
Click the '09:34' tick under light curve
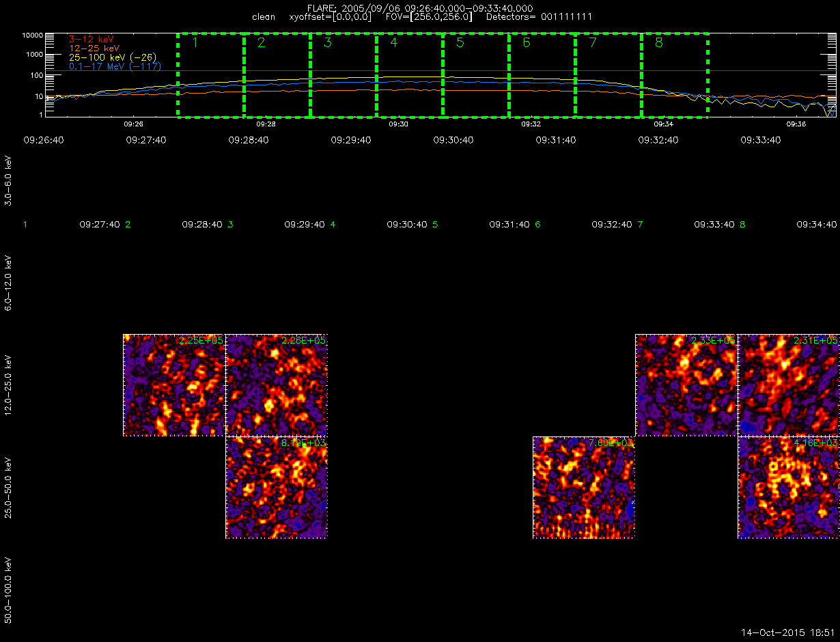pyautogui.click(x=663, y=124)
